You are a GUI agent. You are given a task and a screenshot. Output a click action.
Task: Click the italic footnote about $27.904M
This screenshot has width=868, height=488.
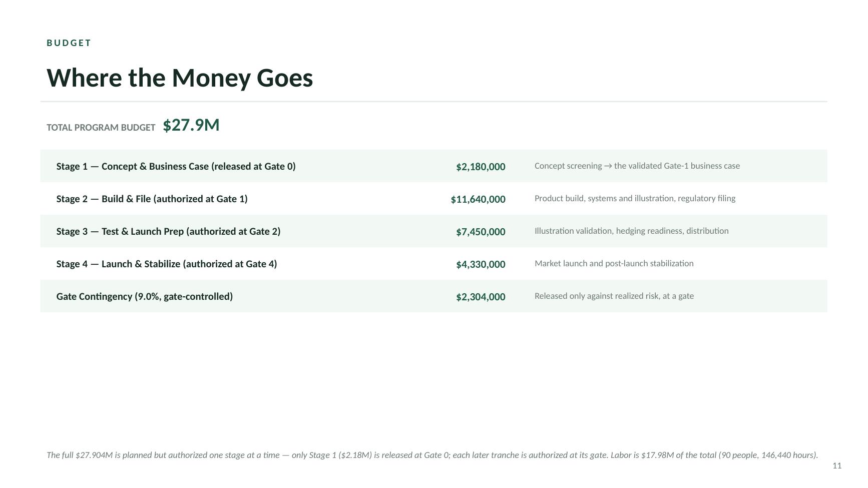pos(432,455)
